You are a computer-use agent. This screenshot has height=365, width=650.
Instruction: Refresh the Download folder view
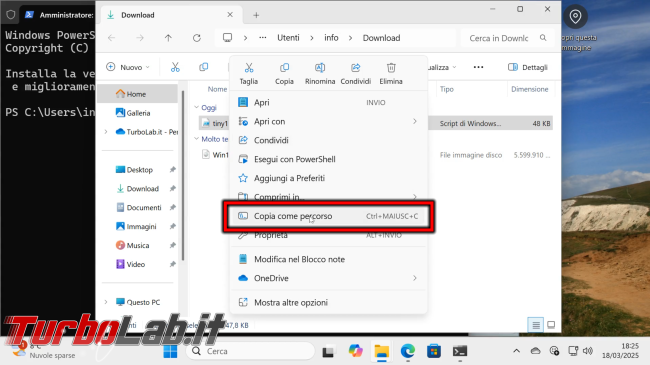(197, 38)
